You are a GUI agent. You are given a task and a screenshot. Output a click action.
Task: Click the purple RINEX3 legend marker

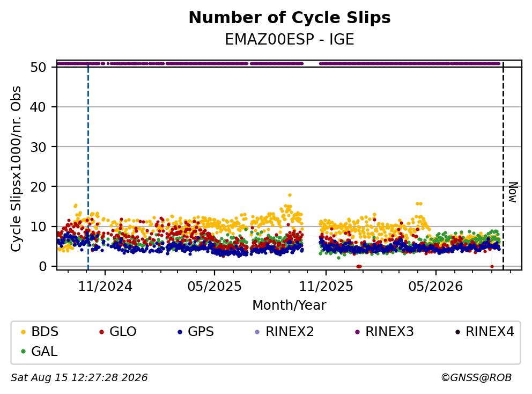tap(357, 332)
